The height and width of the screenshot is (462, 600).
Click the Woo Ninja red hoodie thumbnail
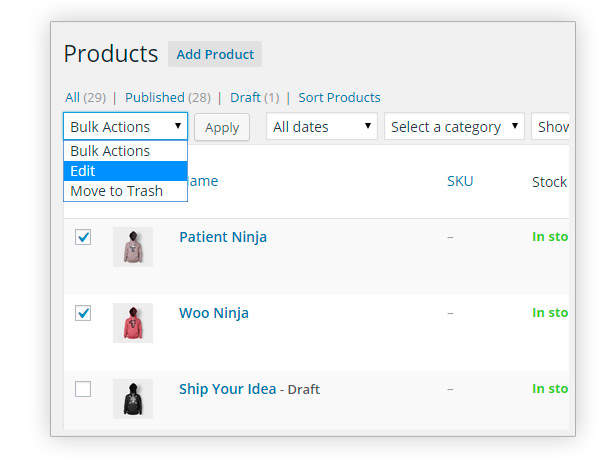132,322
